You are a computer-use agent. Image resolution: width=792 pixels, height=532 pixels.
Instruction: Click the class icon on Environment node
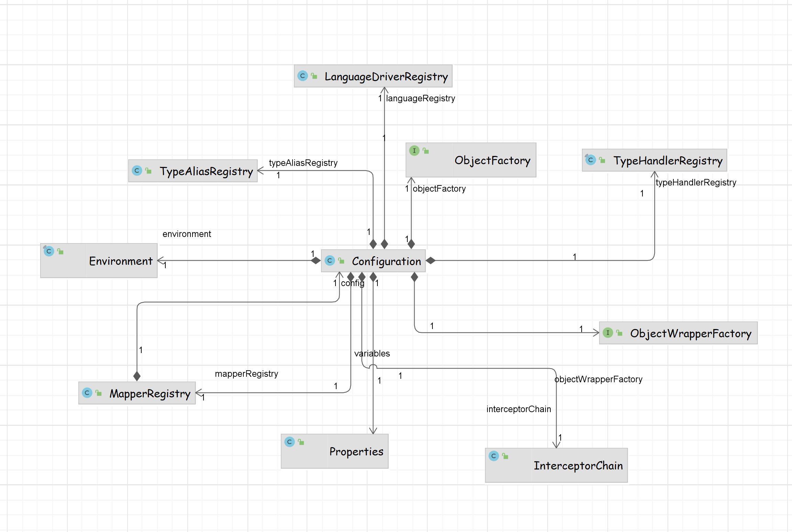[x=48, y=251]
